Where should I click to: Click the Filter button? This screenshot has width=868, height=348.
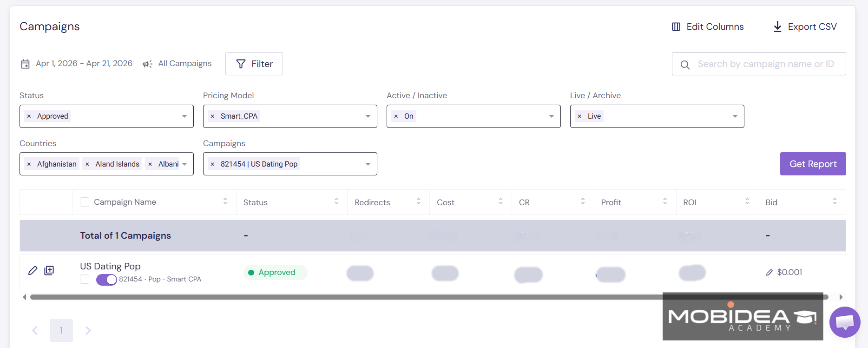tap(254, 64)
